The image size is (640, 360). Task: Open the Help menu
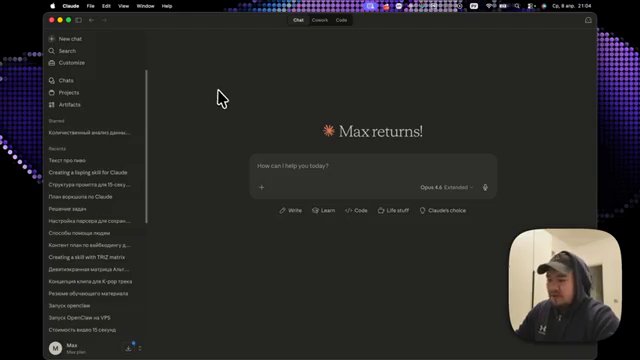point(167,6)
